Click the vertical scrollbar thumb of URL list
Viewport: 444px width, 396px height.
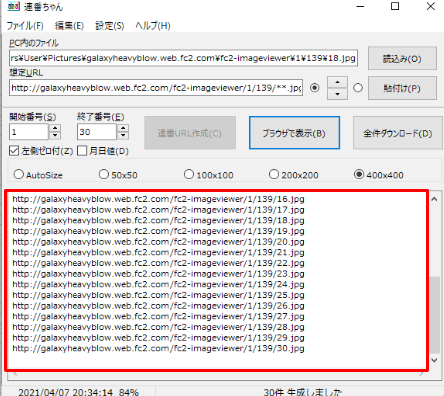pyautogui.click(x=434, y=315)
